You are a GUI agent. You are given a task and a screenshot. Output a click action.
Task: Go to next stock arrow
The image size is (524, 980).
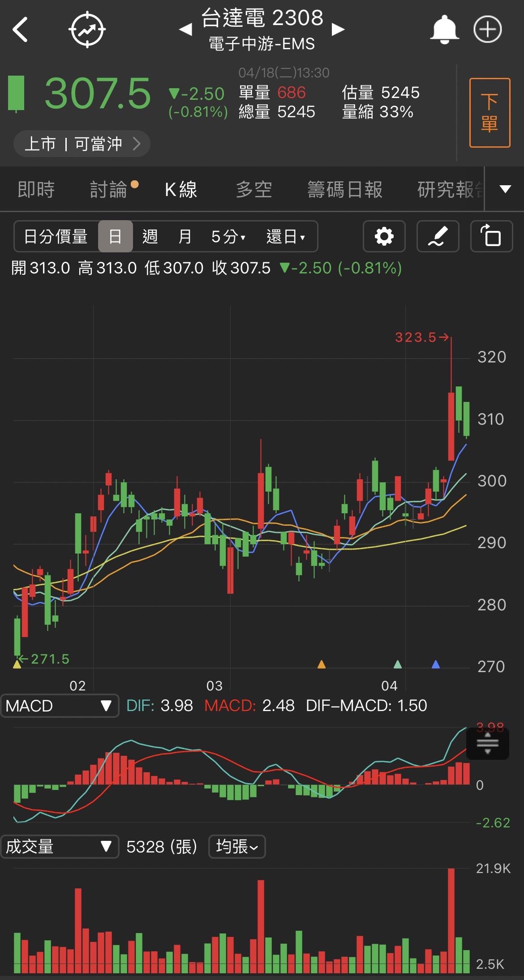(x=338, y=30)
